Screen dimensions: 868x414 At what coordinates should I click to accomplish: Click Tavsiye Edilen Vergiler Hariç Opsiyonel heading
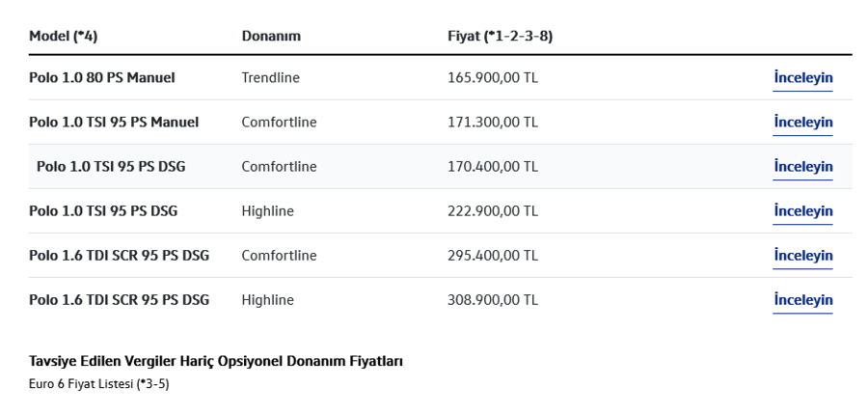[216, 361]
